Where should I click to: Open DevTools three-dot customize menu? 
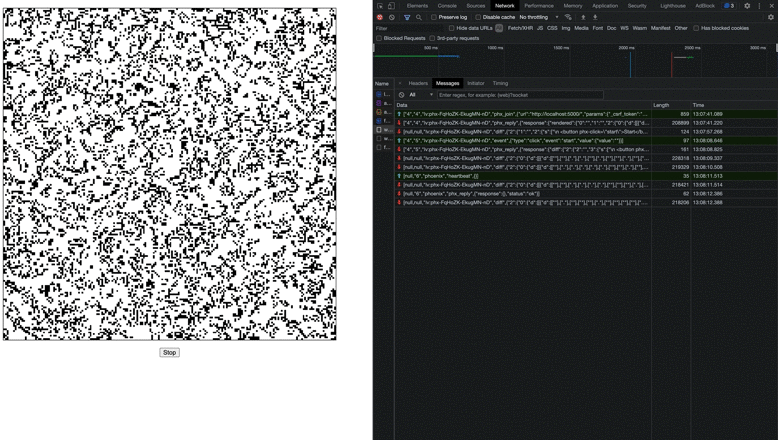(x=759, y=6)
